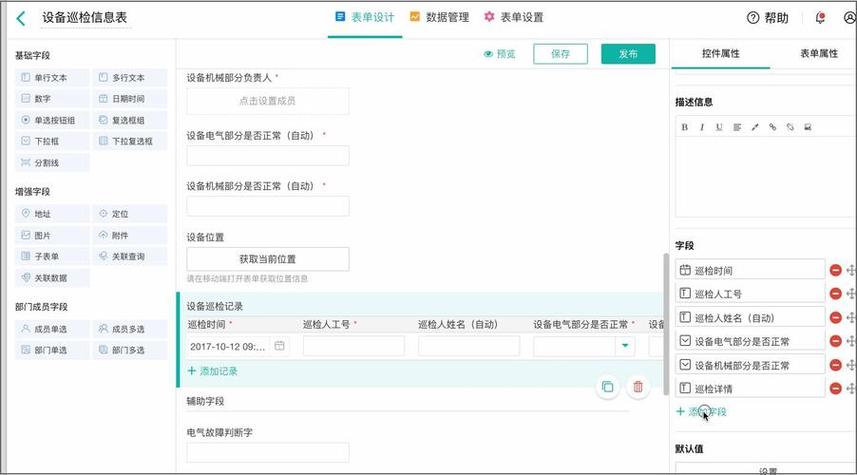Insert image in the description editor
This screenshot has height=475, width=857.
click(x=808, y=127)
